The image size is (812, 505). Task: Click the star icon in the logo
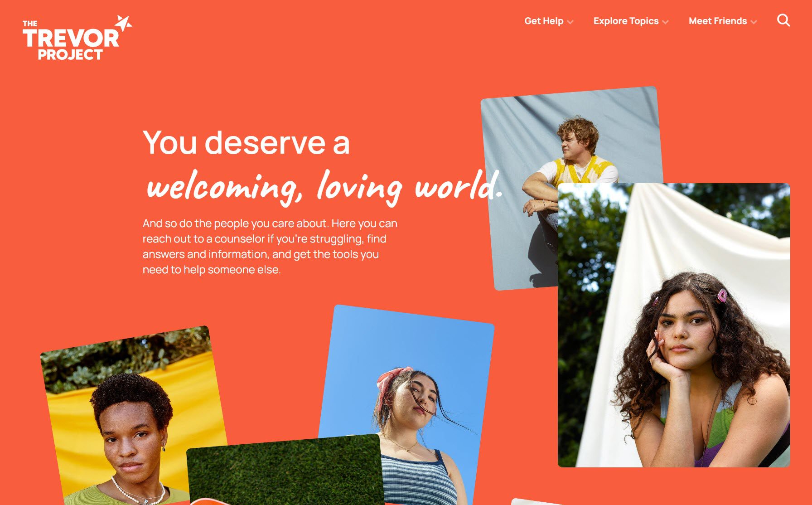(123, 23)
